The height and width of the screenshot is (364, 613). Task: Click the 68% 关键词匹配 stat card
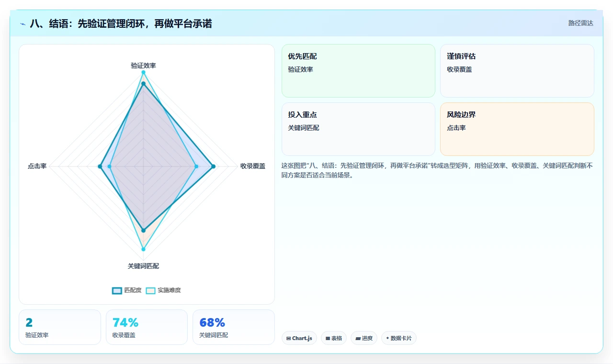234,327
